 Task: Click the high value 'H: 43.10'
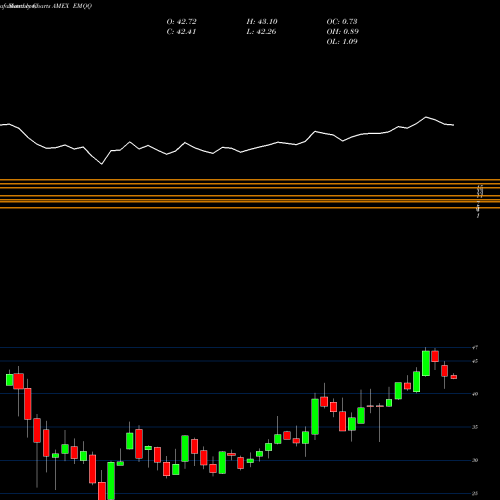[x=262, y=22]
